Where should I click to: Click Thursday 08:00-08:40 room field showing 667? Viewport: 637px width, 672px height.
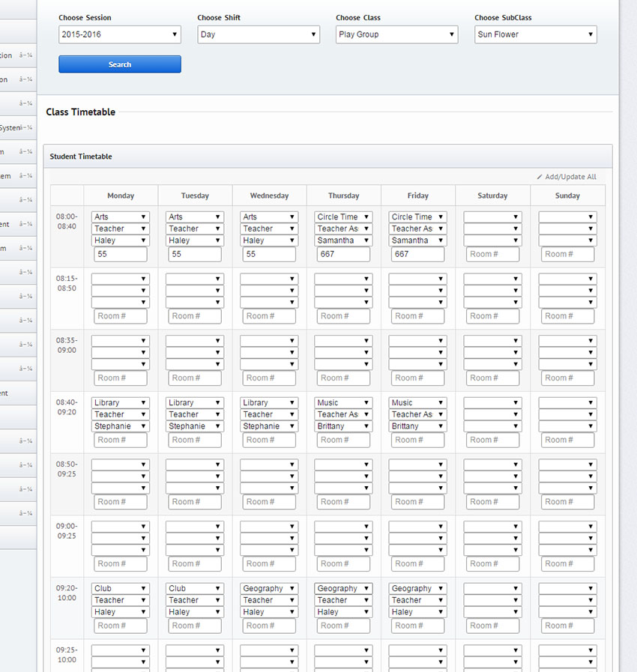point(343,254)
